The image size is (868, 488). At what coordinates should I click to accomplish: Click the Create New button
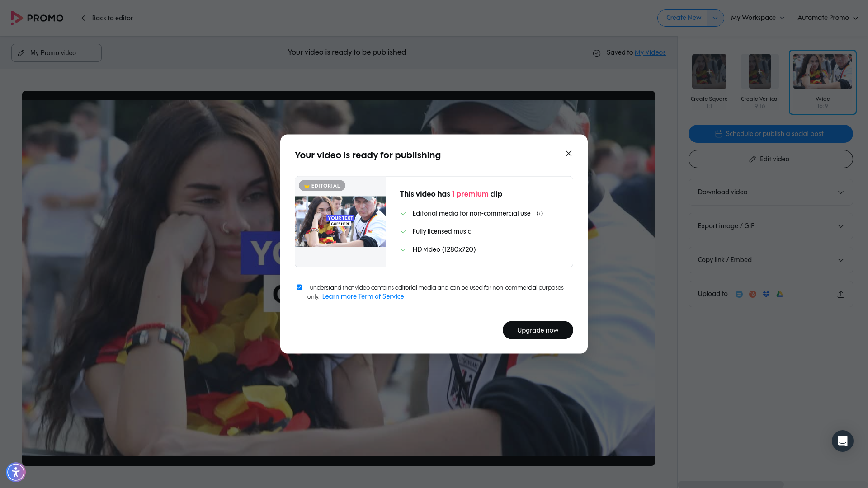(x=684, y=18)
